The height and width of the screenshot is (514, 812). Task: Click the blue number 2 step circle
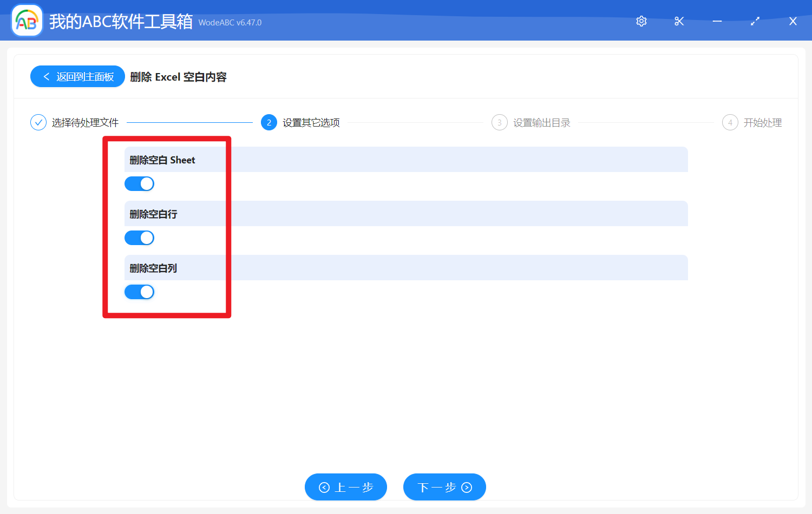(269, 122)
